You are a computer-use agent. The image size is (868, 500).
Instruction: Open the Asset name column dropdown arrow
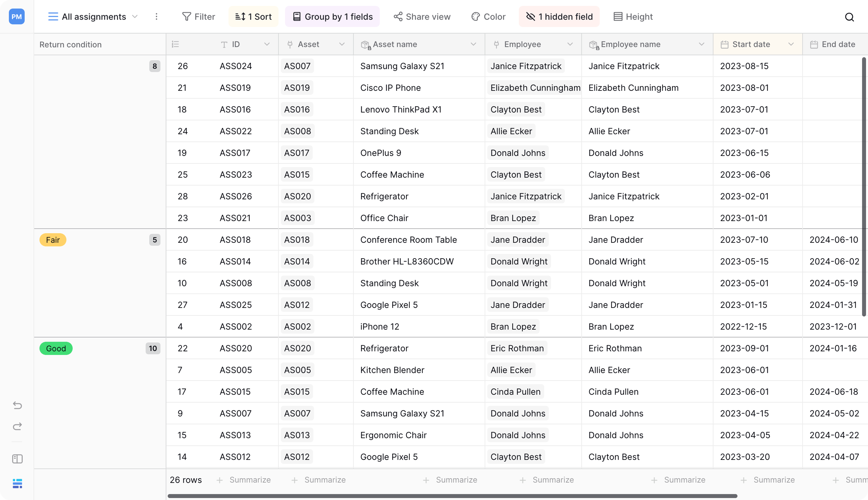click(473, 44)
